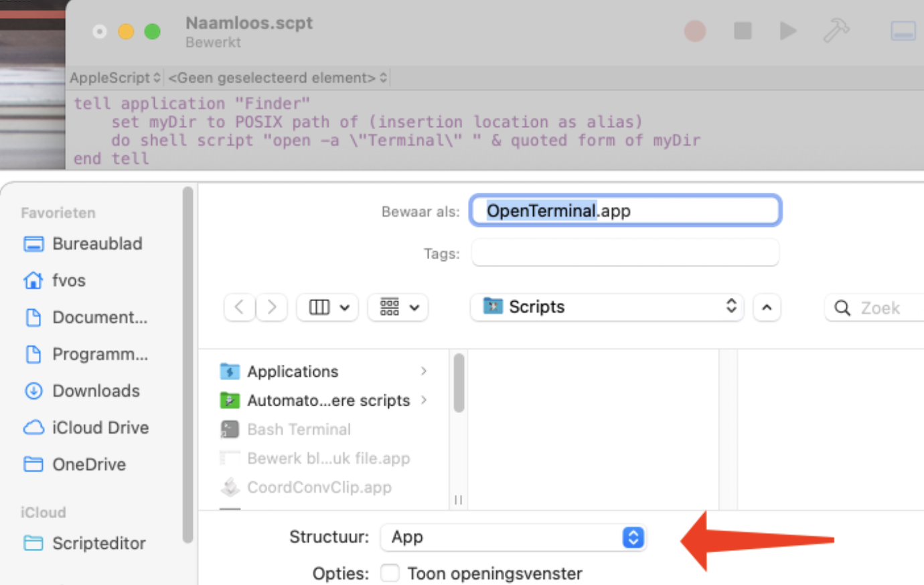Enable the Toon openingsvenster checkbox
This screenshot has height=585, width=924.
click(x=390, y=573)
